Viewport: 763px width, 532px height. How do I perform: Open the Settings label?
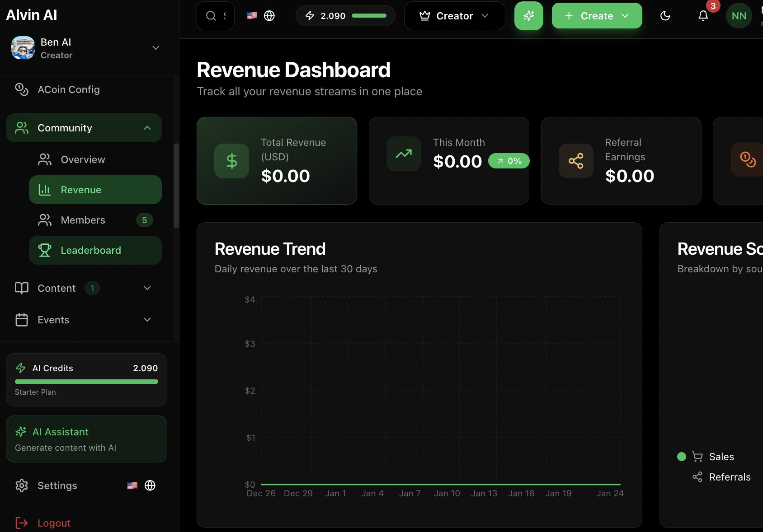57,485
